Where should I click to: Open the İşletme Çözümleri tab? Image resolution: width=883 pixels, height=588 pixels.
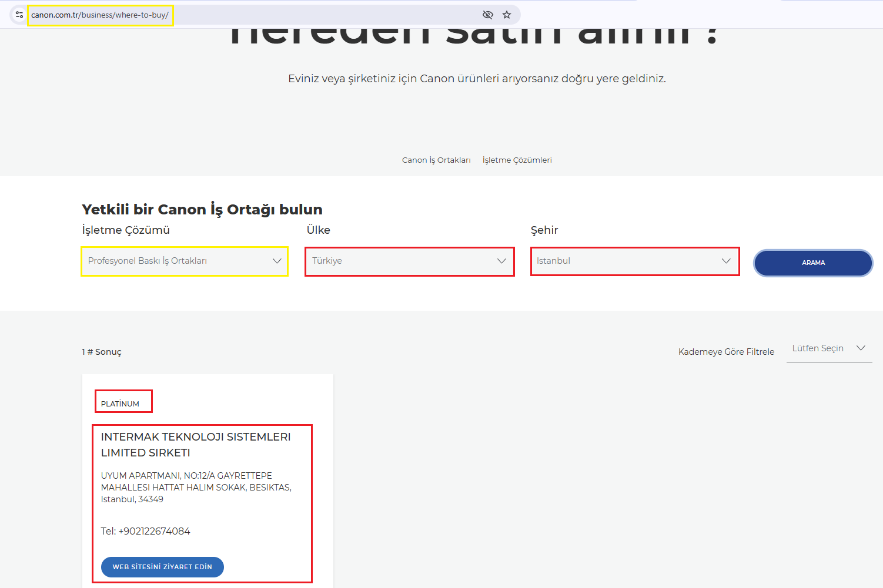tap(517, 160)
